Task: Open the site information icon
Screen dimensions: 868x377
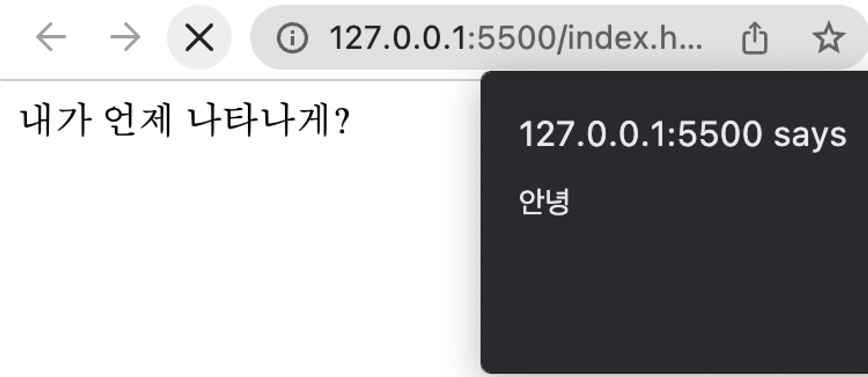Action: 292,38
